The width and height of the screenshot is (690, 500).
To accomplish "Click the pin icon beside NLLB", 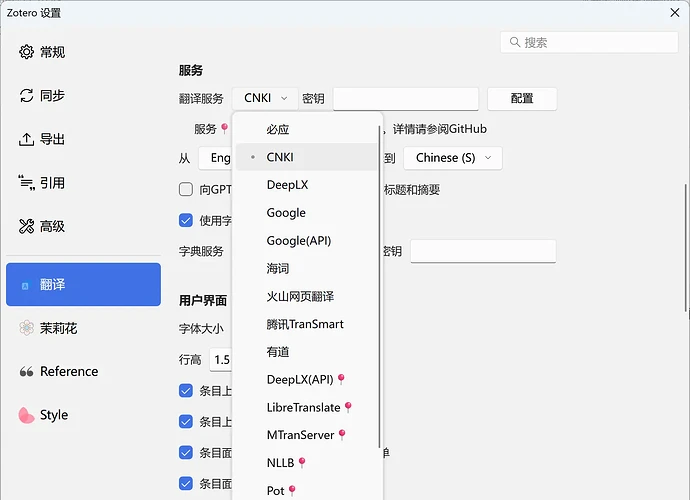I will (x=302, y=463).
